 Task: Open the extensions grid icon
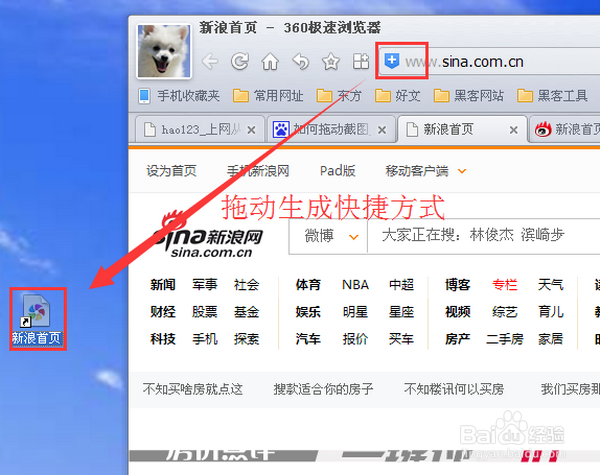click(361, 61)
